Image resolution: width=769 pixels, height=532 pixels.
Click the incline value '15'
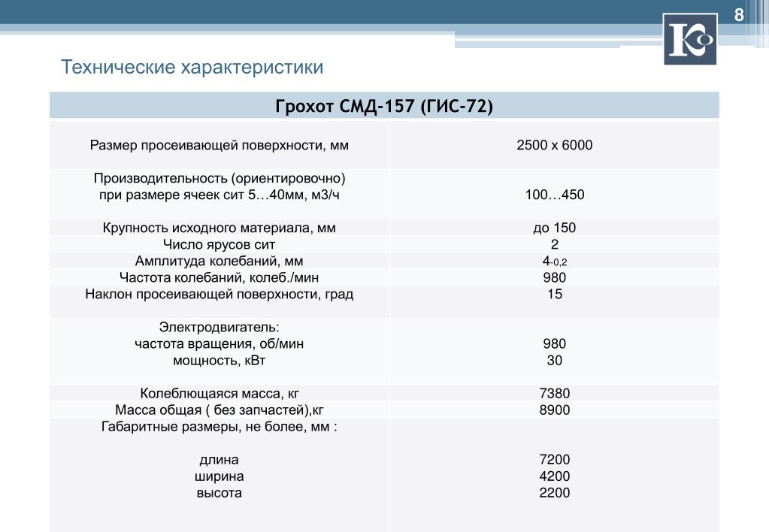[x=554, y=294]
